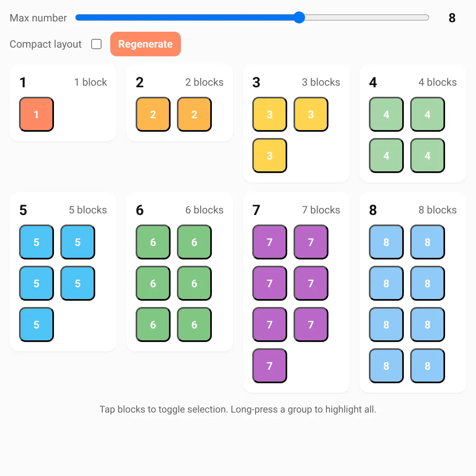
Task: Select the single bottom purple 7 block
Action: click(270, 366)
